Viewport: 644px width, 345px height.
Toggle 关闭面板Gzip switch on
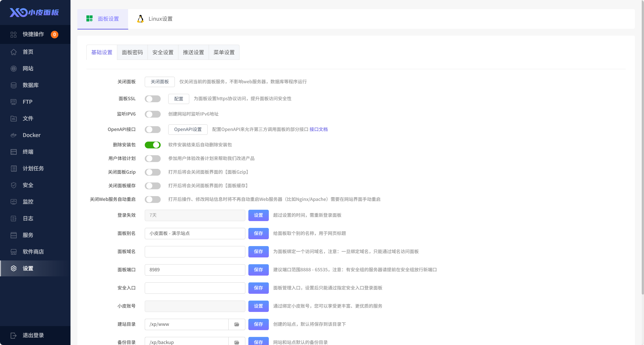[x=153, y=172]
